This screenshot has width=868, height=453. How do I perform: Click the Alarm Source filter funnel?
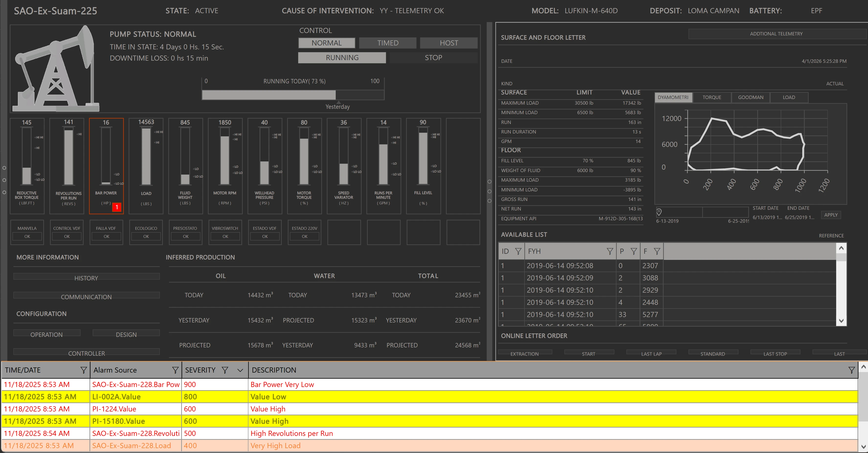pyautogui.click(x=175, y=370)
